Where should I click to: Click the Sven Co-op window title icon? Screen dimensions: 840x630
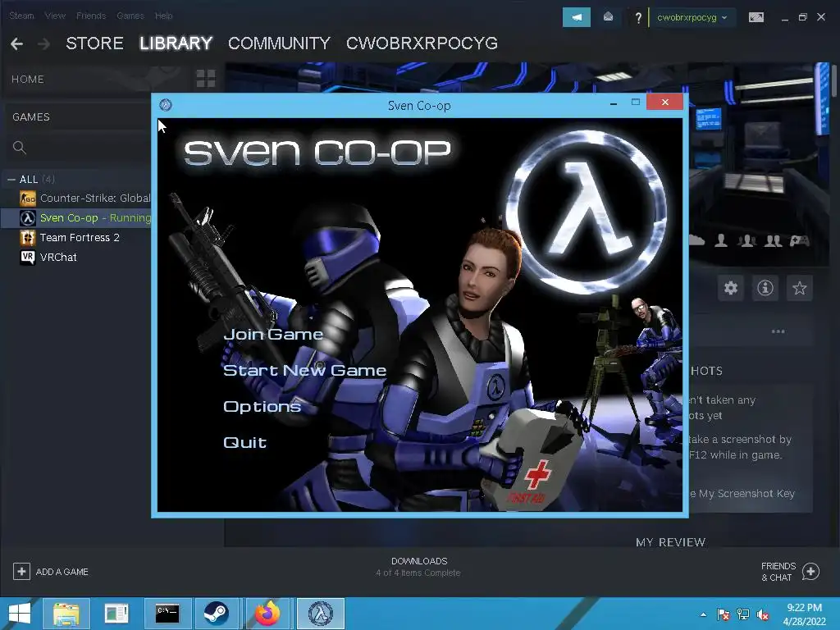[x=166, y=105]
